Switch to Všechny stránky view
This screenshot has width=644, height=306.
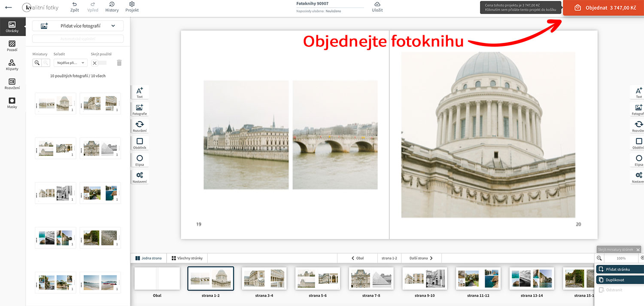[187, 258]
